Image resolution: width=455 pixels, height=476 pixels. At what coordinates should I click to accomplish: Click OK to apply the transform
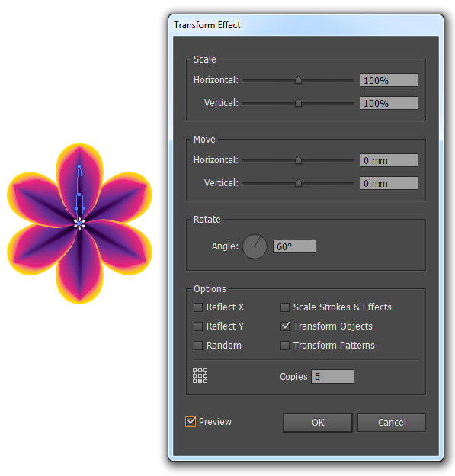tap(318, 423)
